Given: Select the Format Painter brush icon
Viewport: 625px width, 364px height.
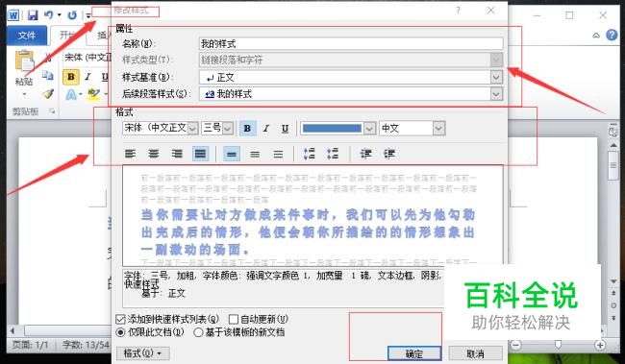Looking at the screenshot, I should (x=48, y=94).
